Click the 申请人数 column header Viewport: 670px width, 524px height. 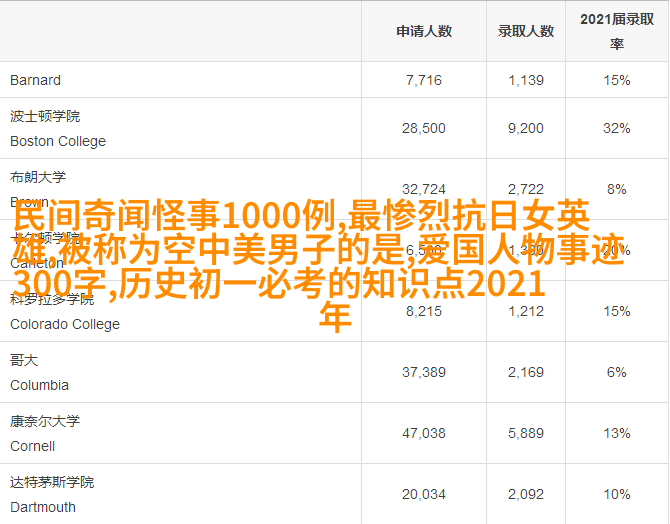point(424,31)
